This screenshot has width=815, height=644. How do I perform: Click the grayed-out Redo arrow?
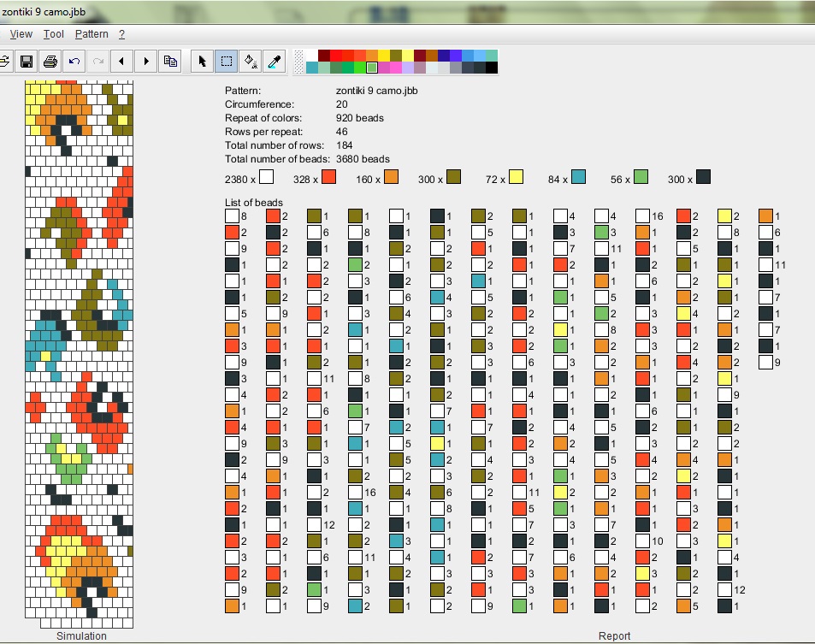pyautogui.click(x=98, y=61)
